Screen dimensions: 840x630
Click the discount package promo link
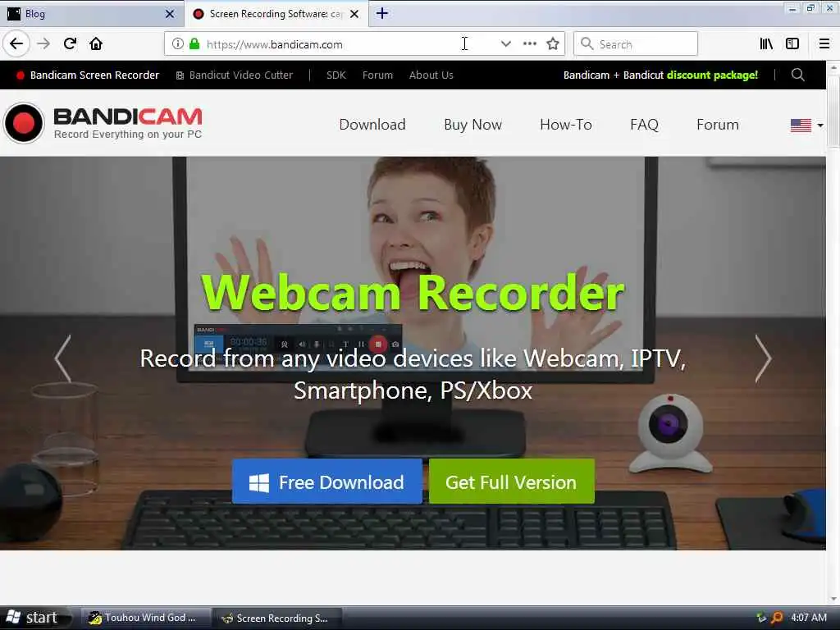tap(660, 75)
